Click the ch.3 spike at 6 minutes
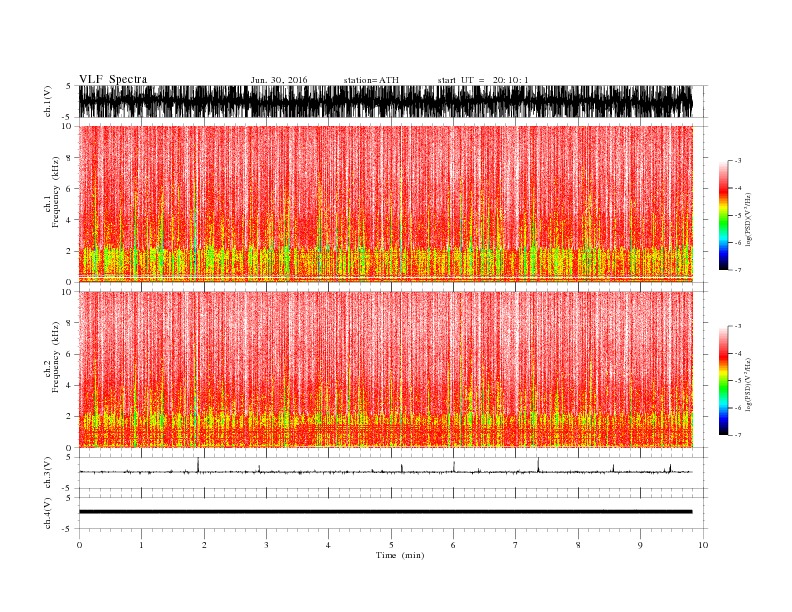792x612 pixels. point(454,467)
